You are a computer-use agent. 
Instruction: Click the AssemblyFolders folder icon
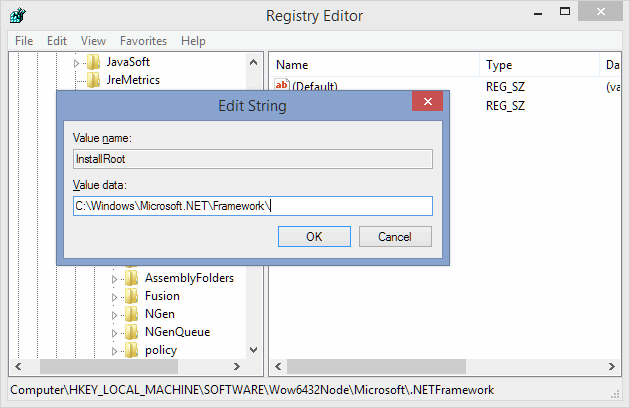coord(131,278)
